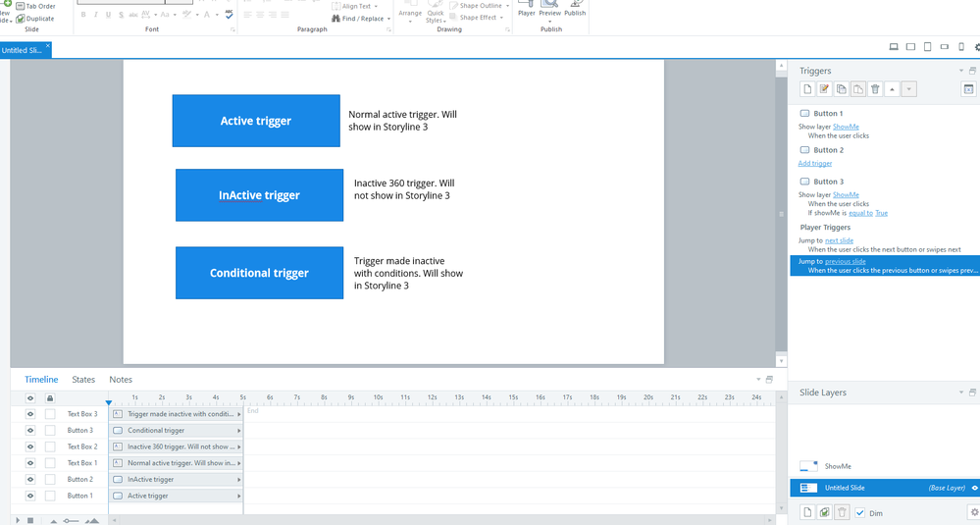
Task: Open Player properties
Action: click(526, 8)
